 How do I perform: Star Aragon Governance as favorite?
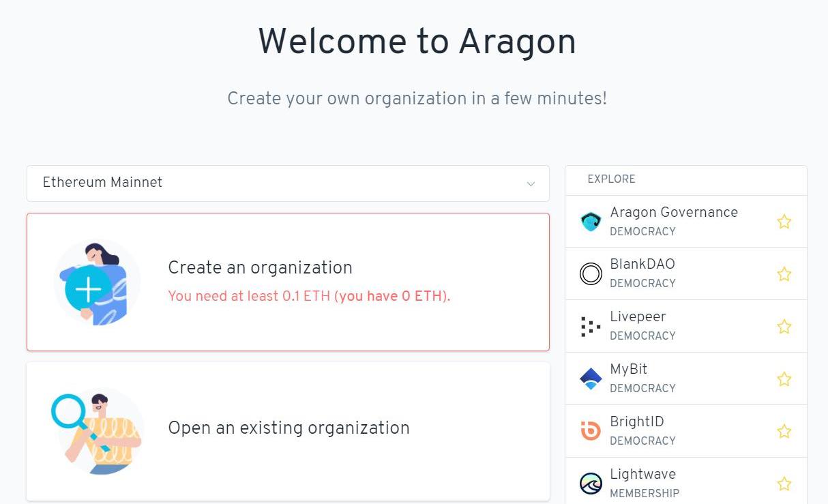(x=784, y=222)
